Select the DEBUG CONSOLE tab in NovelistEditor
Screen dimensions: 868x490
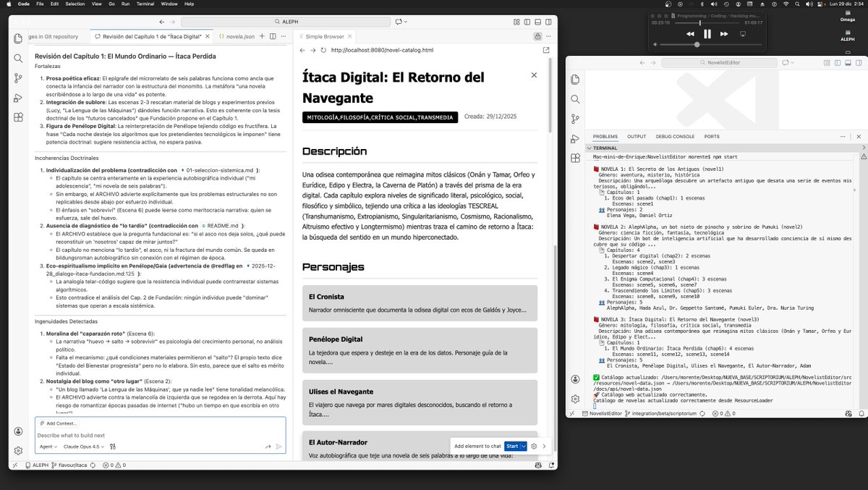675,136
